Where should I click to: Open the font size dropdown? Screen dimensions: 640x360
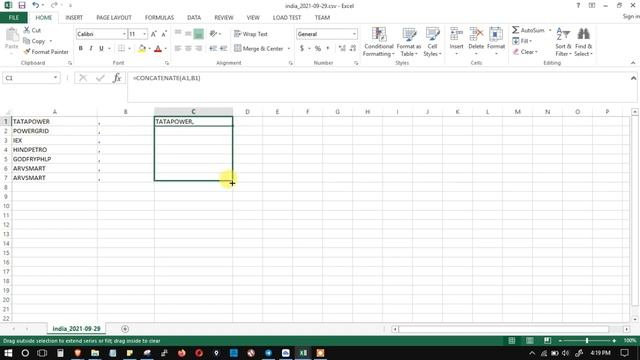tap(144, 34)
